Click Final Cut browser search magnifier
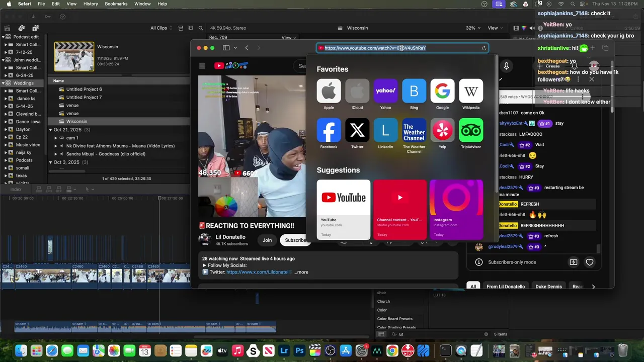 coord(201,28)
